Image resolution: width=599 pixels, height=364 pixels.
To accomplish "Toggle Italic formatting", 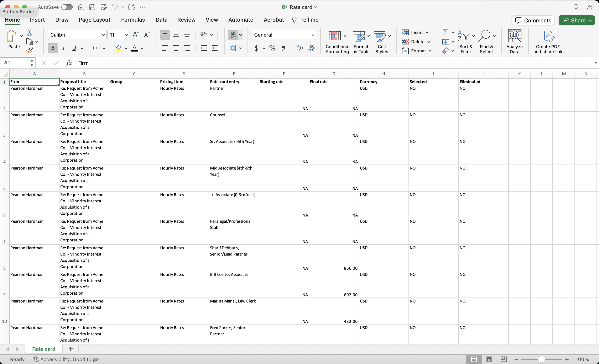I will pos(63,48).
